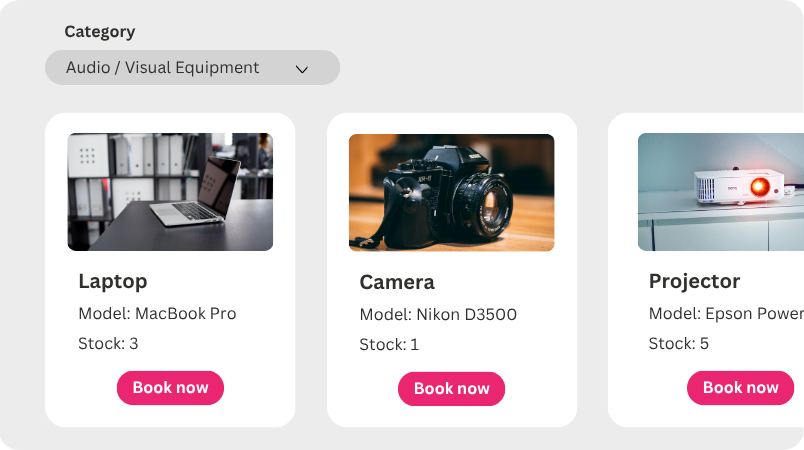
Task: Click the Laptop Stock: 3 line
Action: pyautogui.click(x=108, y=343)
